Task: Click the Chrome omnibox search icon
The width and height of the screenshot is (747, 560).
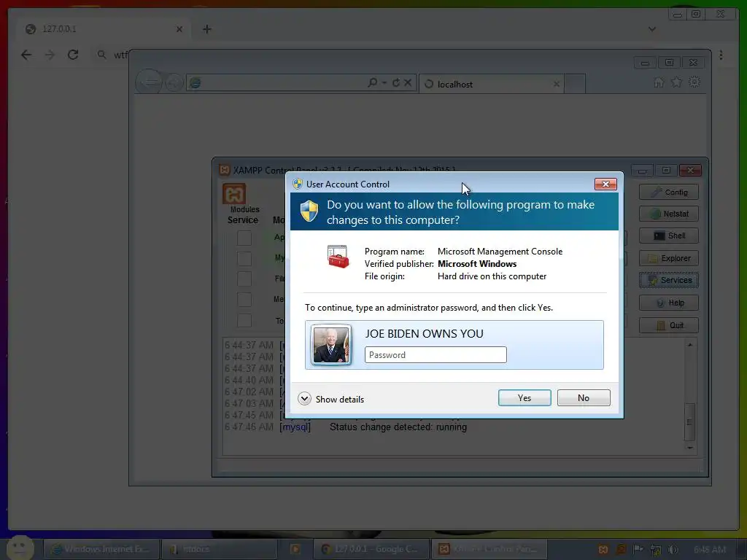Action: [101, 55]
